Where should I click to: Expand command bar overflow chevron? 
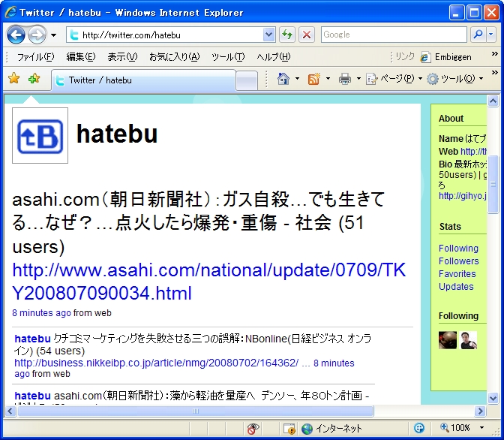495,73
